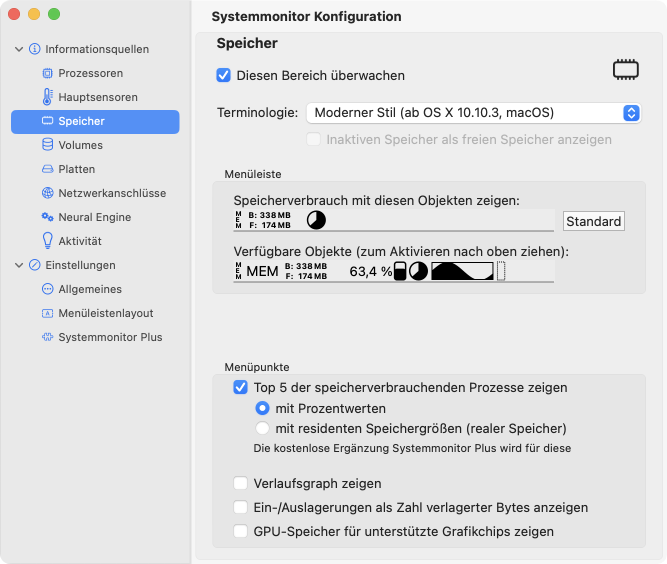
Task: Close the window with red button
Action: (x=14, y=14)
